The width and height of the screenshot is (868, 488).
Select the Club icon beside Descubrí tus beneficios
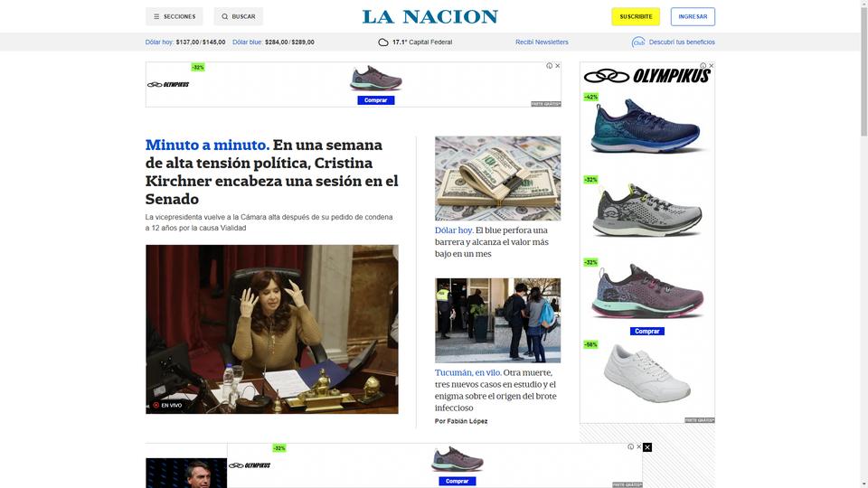tap(638, 42)
